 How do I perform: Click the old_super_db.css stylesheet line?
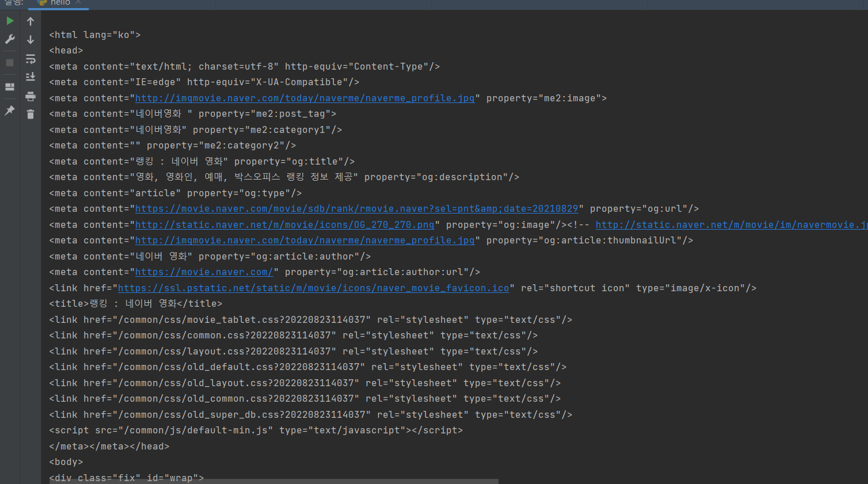pos(311,415)
